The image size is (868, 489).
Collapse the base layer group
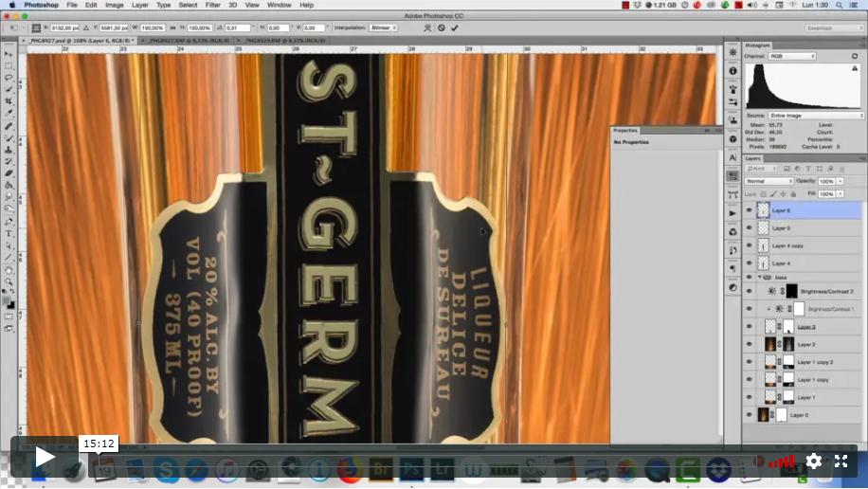[x=760, y=277]
